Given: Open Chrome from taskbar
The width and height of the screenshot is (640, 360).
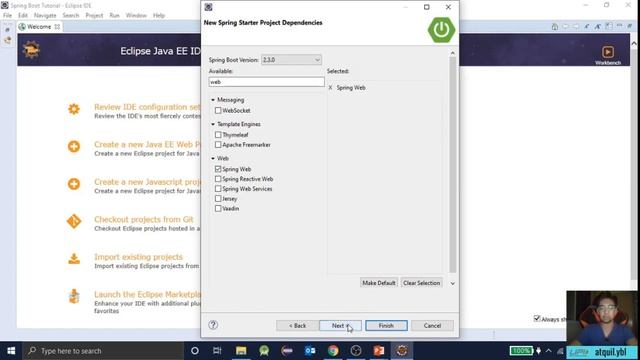Looking at the screenshot, I should pos(333,351).
